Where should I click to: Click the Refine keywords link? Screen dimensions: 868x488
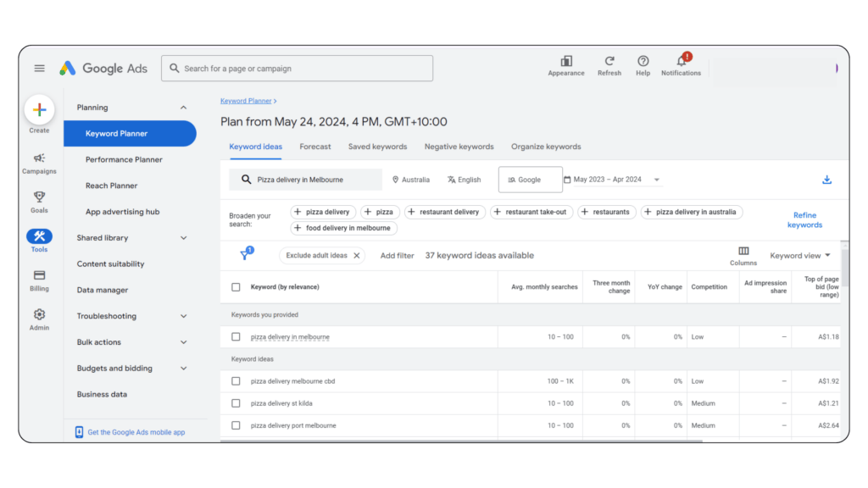804,219
